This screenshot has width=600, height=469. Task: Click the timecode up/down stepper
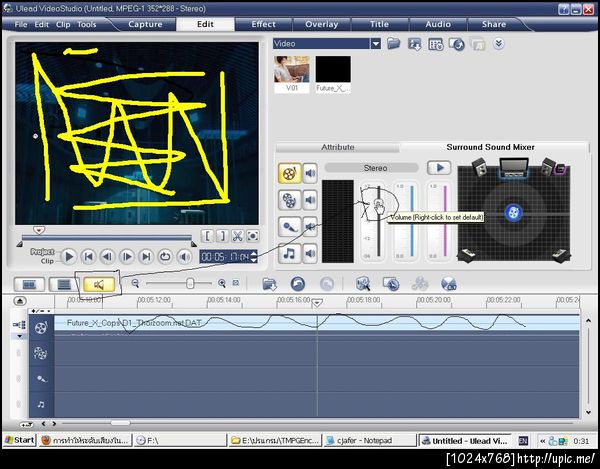(253, 256)
